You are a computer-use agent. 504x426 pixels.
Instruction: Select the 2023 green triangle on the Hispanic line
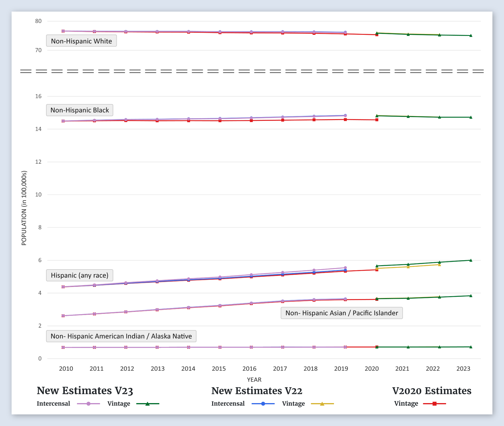coord(471,260)
